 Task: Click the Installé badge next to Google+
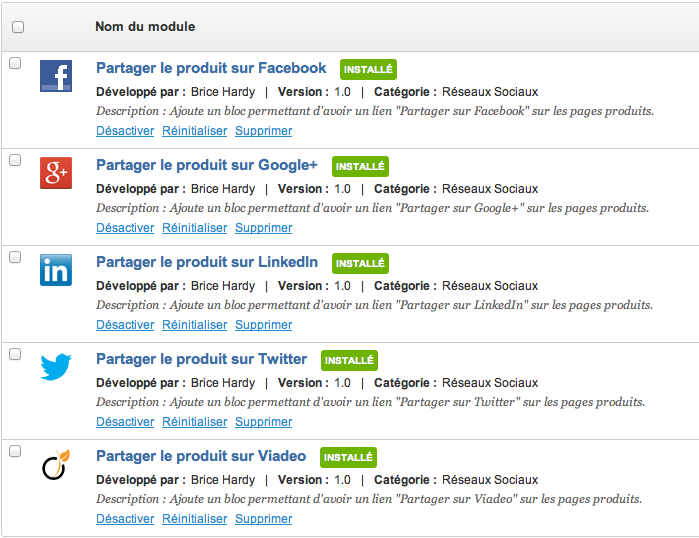coord(360,166)
